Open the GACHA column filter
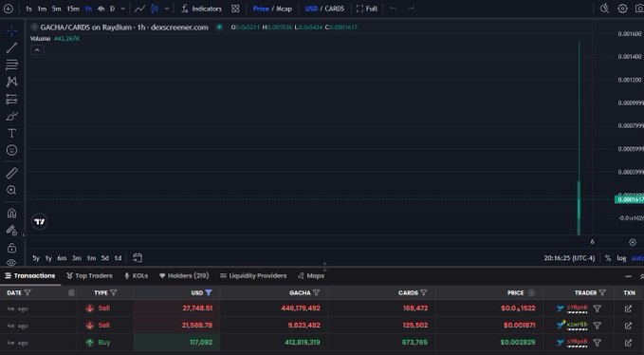This screenshot has height=355, width=644. pos(316,293)
